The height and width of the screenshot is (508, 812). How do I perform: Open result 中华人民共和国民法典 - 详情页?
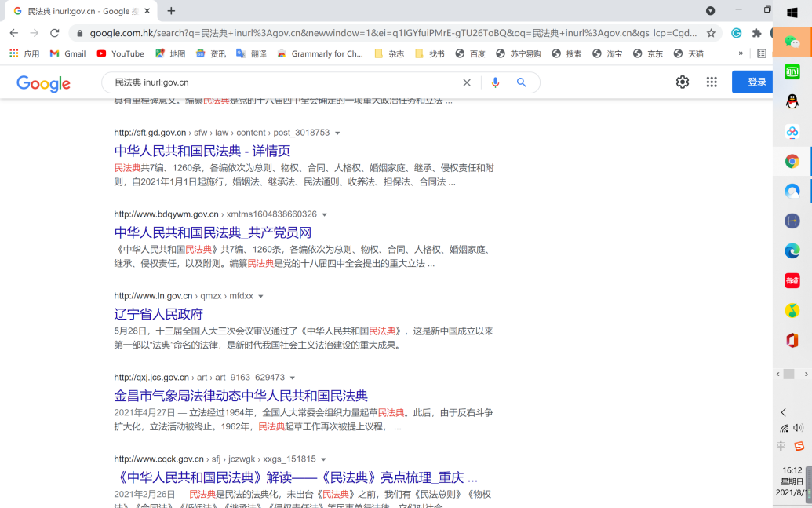202,151
